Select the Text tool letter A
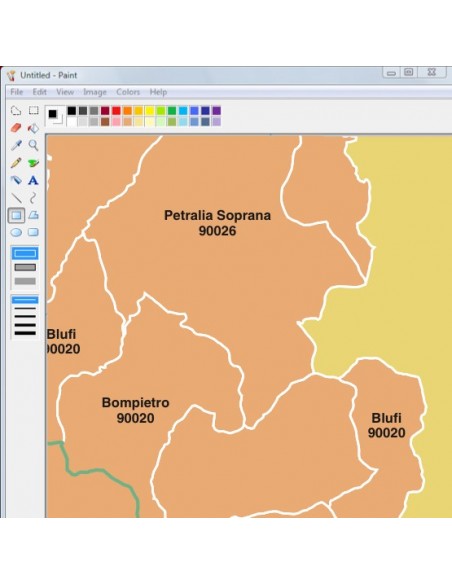 [x=34, y=180]
